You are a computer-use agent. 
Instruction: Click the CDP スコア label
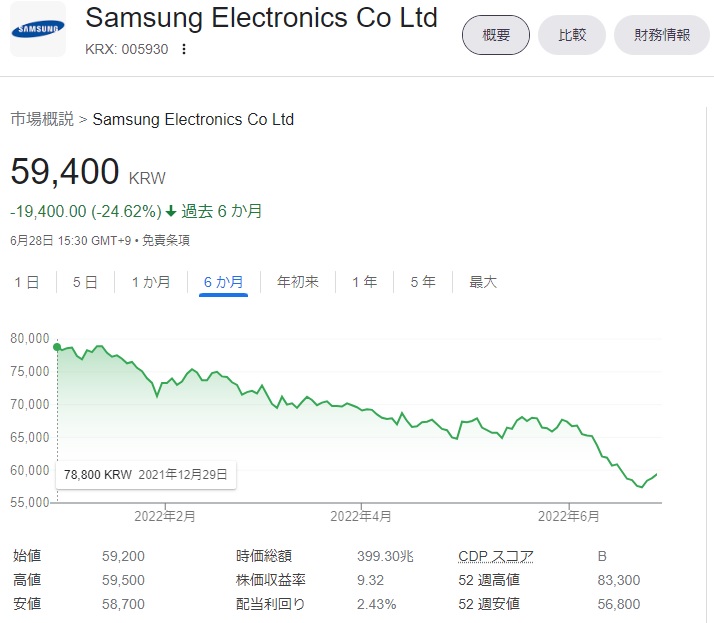[x=495, y=556]
